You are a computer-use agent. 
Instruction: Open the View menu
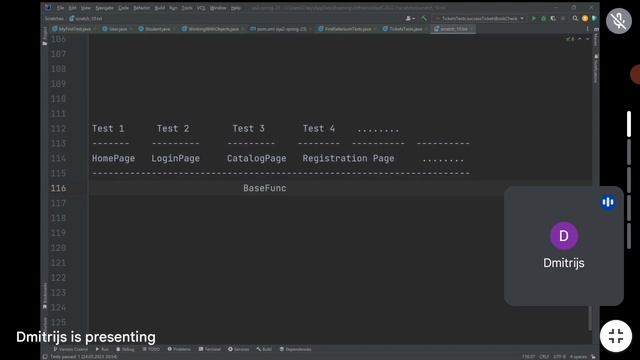[x=85, y=8]
